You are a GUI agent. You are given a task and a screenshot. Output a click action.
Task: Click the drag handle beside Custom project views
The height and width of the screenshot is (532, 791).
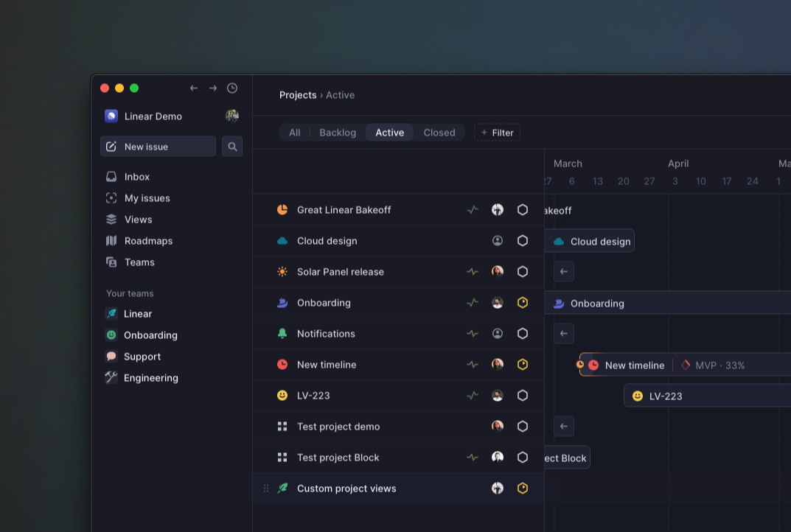point(265,488)
